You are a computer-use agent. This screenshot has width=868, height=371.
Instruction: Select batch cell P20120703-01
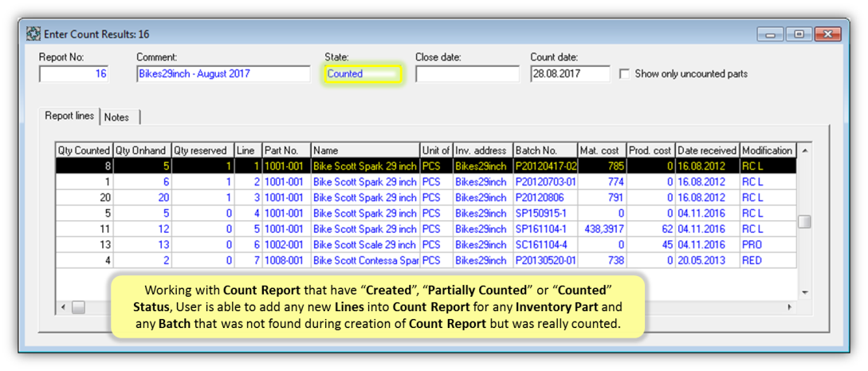pos(545,182)
